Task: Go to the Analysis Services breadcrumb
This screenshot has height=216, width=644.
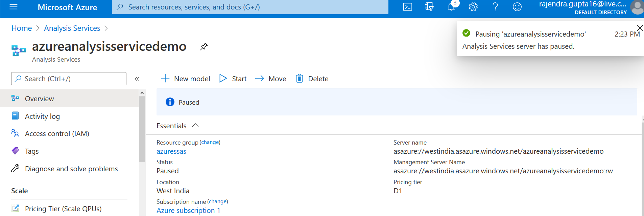Action: pos(72,28)
